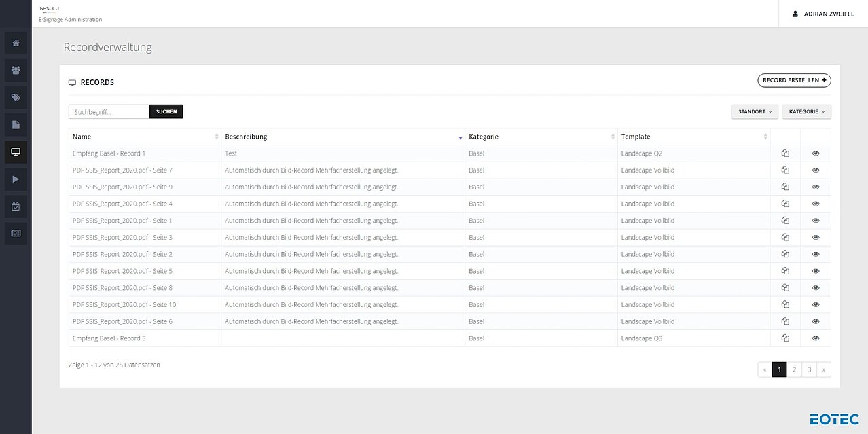Sort the table by Name column

click(145, 137)
